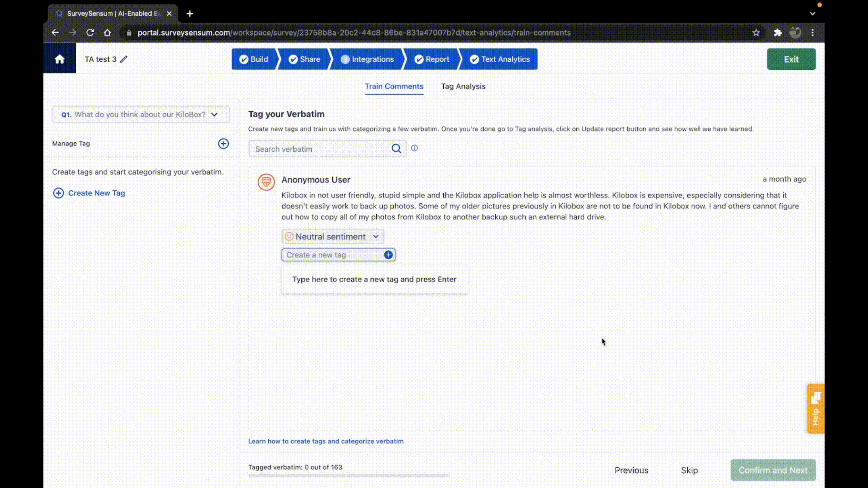Screen dimensions: 868x488
Task: Click the Manage Tag plus icon
Action: (x=223, y=144)
